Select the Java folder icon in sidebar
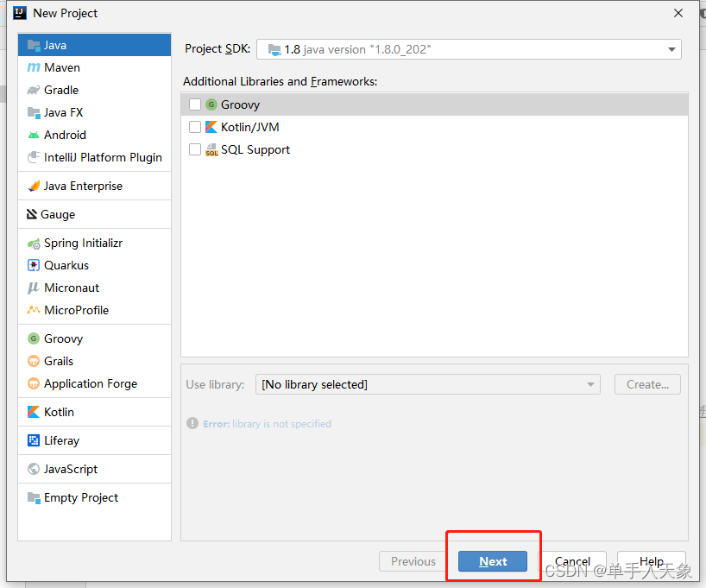This screenshot has width=706, height=588. click(x=34, y=45)
